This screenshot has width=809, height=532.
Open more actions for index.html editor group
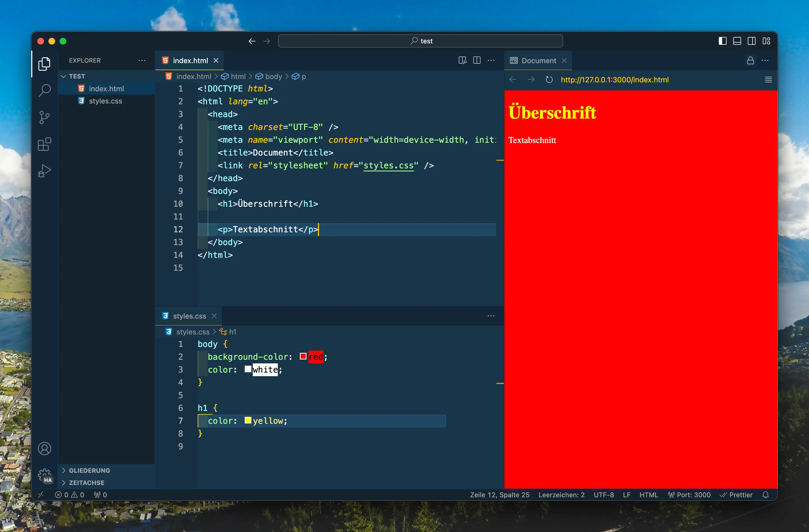(x=491, y=60)
